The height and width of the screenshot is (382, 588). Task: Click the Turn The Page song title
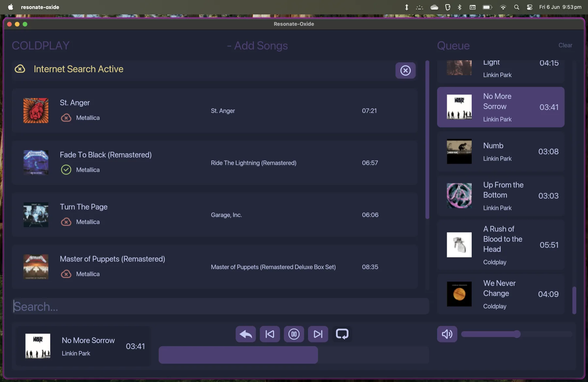click(84, 207)
